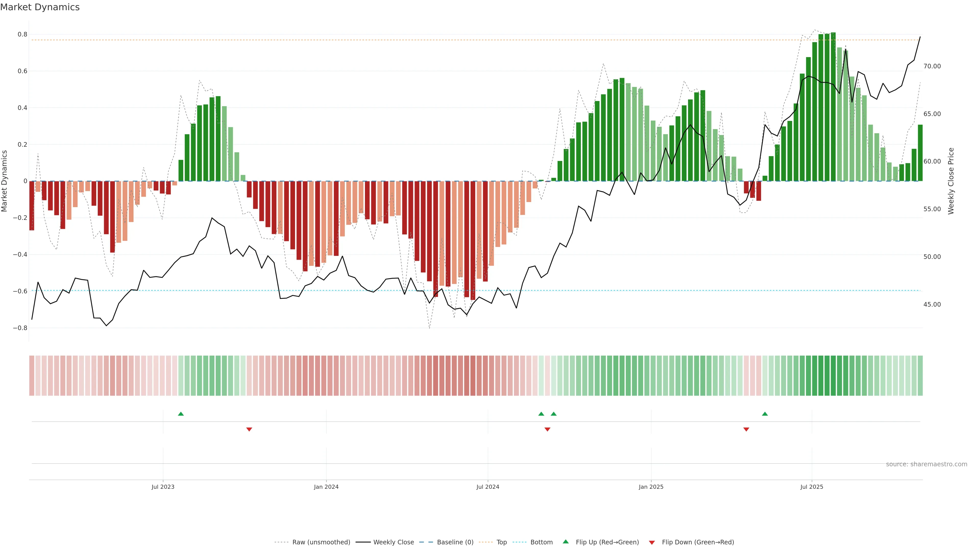Click the source: sharemaestro.com text
The image size is (980, 551).
926,464
